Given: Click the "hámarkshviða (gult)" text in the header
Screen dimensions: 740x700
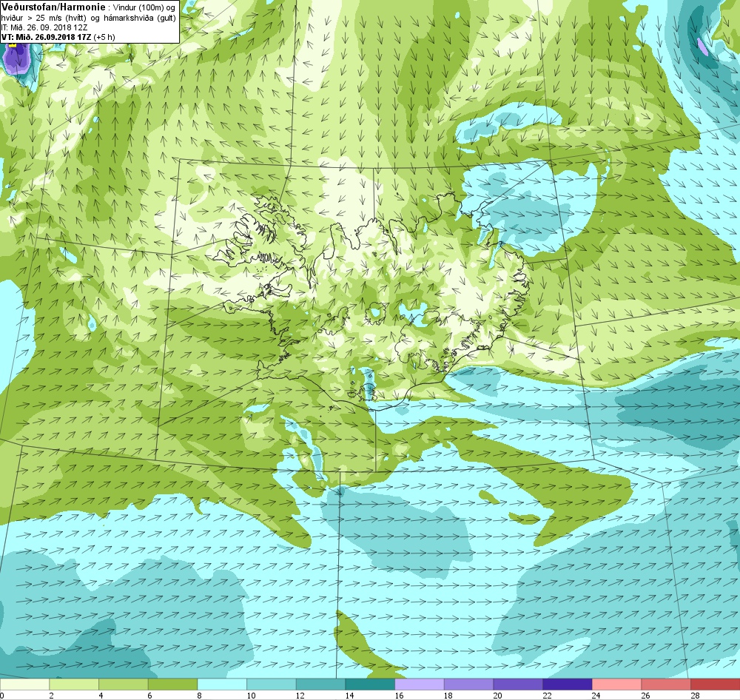Looking at the screenshot, I should coord(140,18).
